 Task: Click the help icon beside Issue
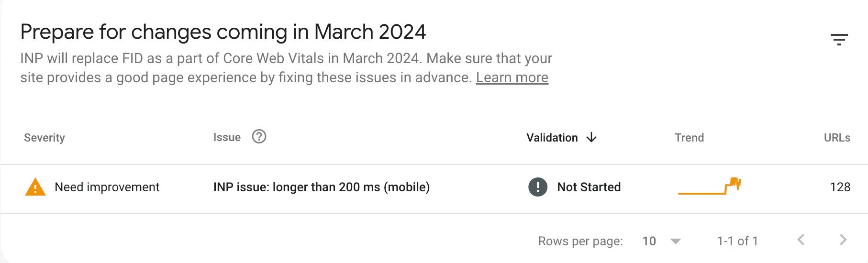(259, 137)
